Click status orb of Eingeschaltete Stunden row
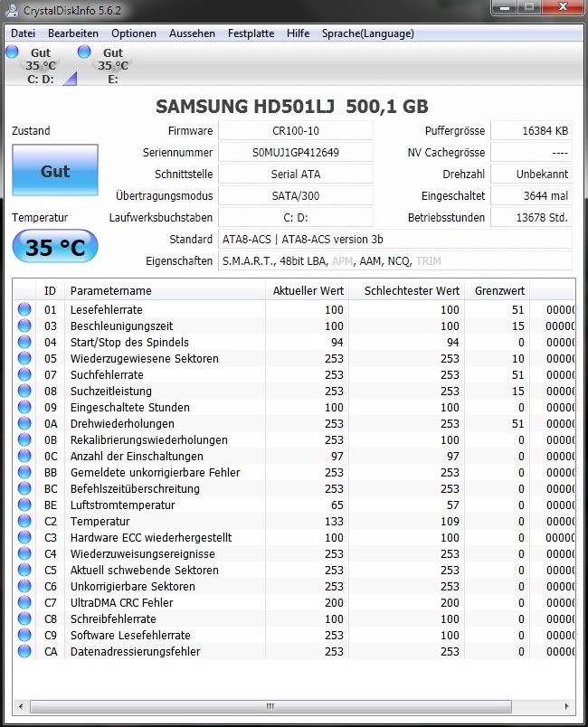 (24, 407)
